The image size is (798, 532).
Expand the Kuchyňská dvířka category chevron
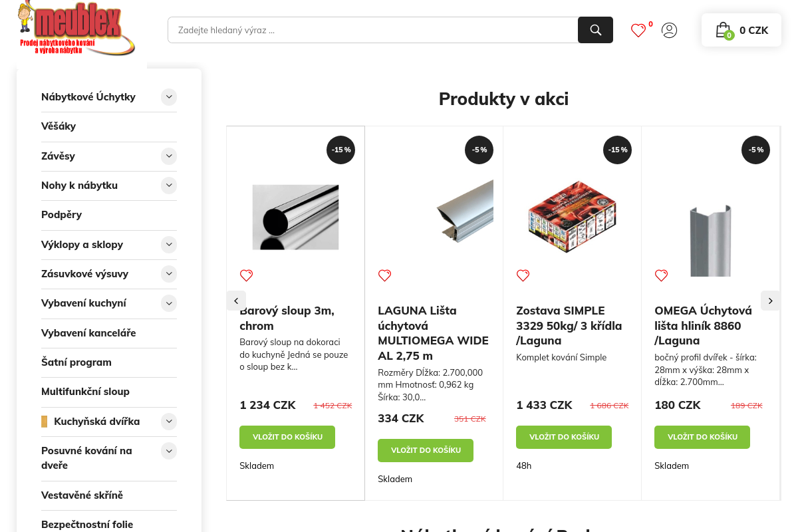[169, 421]
